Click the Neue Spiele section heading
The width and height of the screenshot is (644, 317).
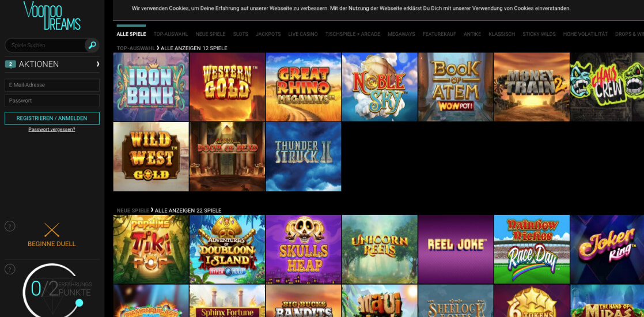point(132,210)
